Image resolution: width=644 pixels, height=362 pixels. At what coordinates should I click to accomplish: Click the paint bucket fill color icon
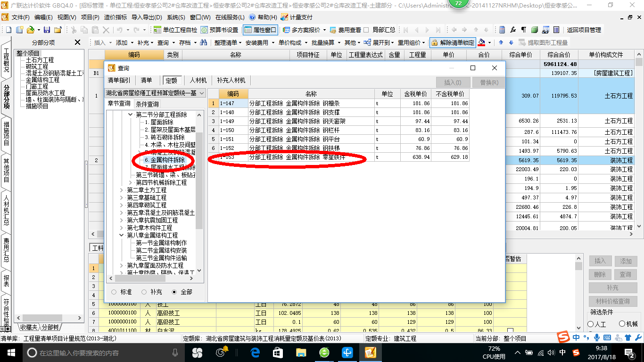tap(481, 42)
